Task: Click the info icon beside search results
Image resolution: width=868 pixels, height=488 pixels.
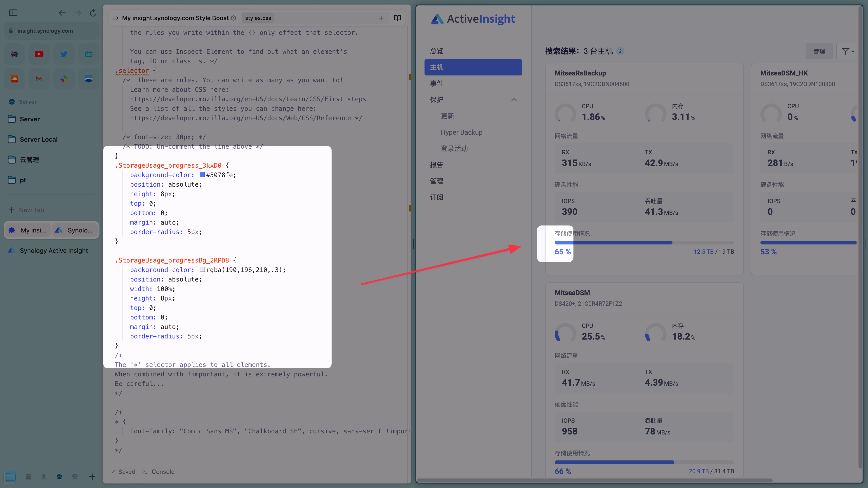Action: tap(620, 51)
